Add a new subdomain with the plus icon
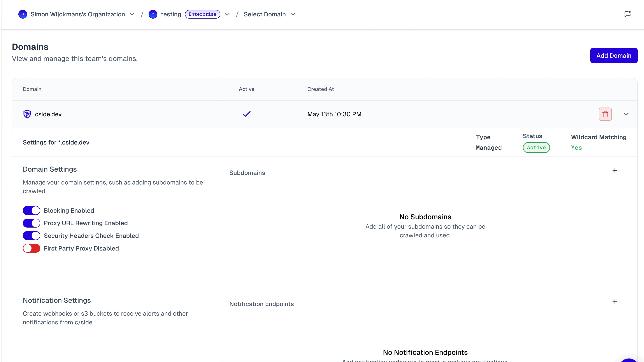644x362 pixels. tap(615, 171)
